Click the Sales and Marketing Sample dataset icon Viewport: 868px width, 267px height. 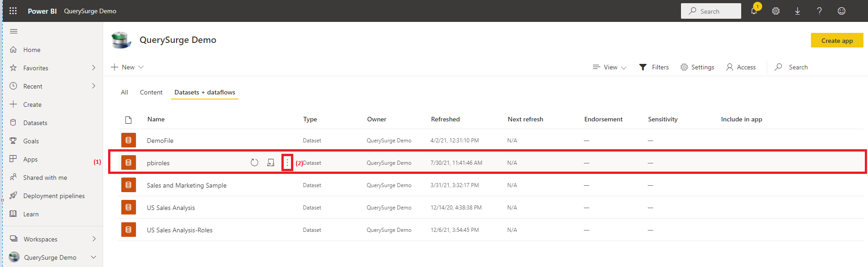129,185
